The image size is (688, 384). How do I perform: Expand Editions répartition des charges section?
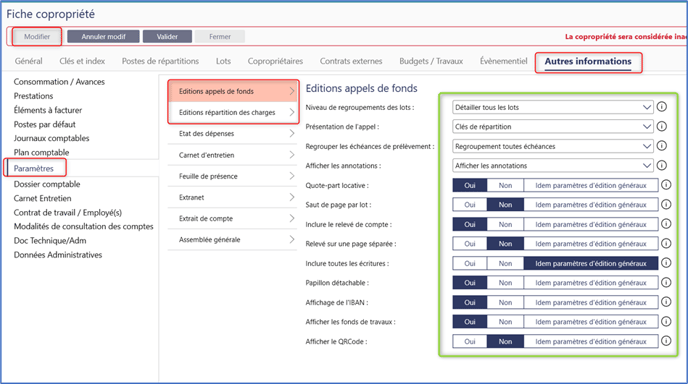(233, 112)
